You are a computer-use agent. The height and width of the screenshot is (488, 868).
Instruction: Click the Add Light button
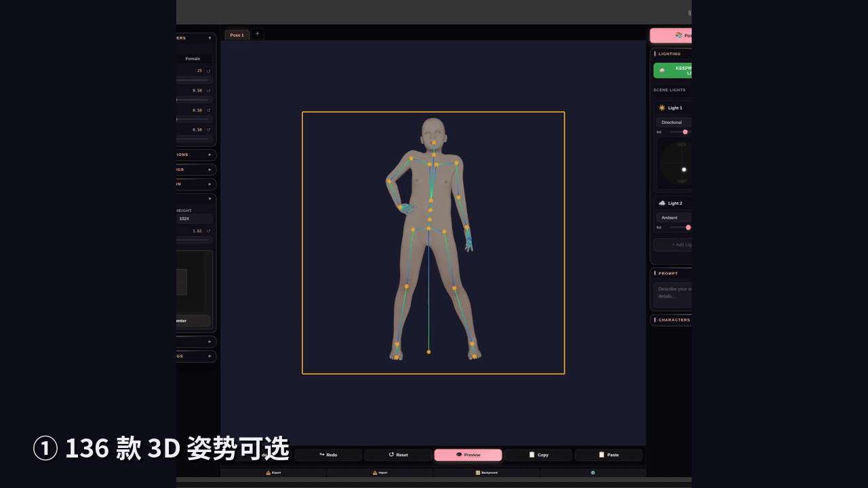coord(673,245)
